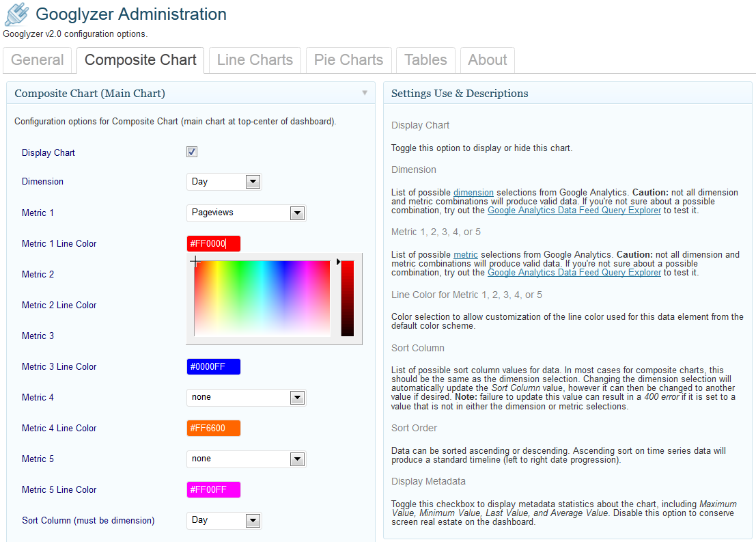
Task: Click the Sort Column (must be dimension) label
Action: (x=88, y=520)
